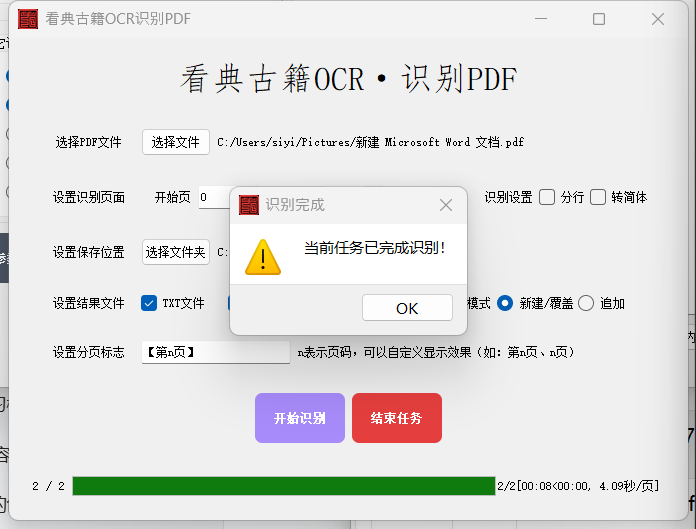
Task: Maximize the 看典古籍OCR识别PDF window
Action: (599, 19)
